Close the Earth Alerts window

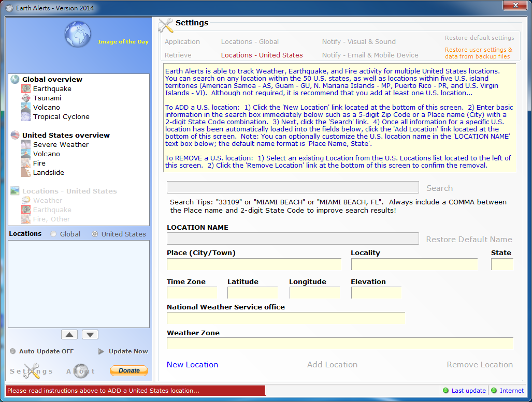515,5
